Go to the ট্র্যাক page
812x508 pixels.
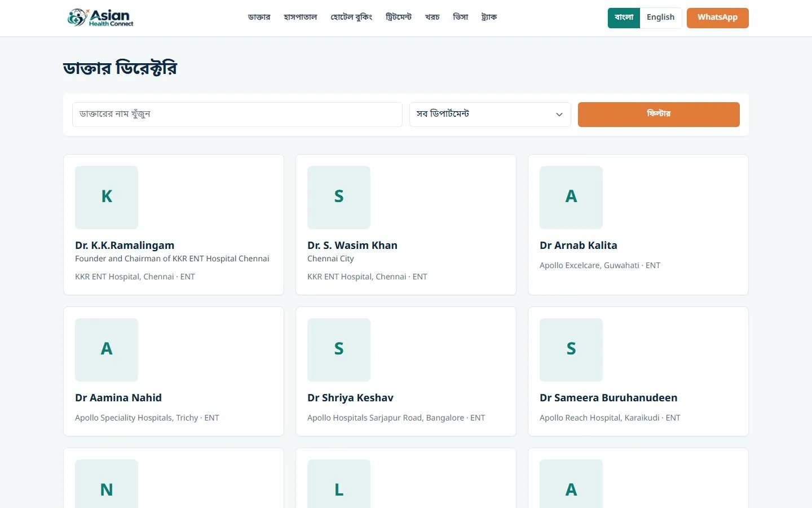[x=489, y=17]
